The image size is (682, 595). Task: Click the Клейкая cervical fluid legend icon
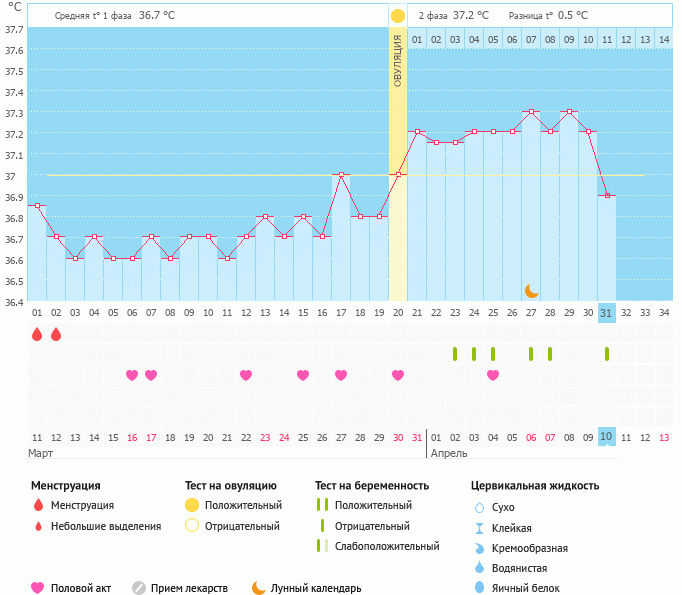[x=479, y=528]
